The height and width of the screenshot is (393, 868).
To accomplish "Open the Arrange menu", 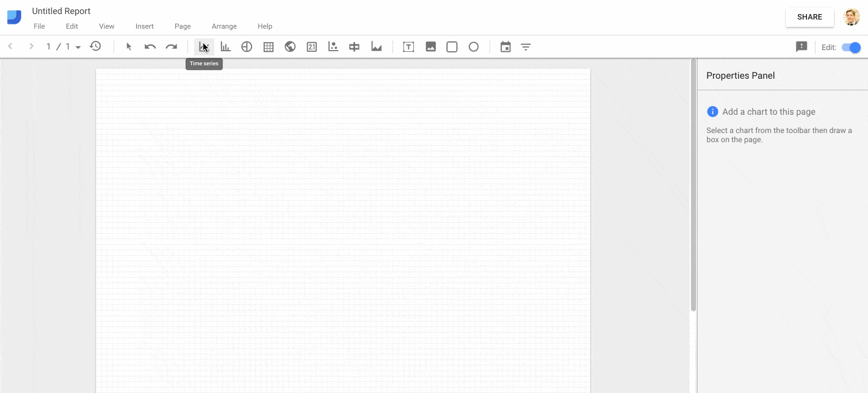I will (x=224, y=26).
